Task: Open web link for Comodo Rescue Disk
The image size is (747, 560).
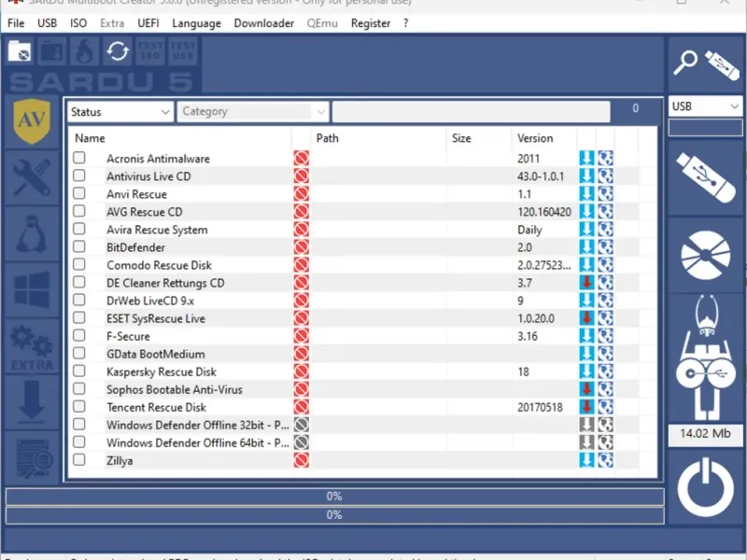Action: point(605,265)
